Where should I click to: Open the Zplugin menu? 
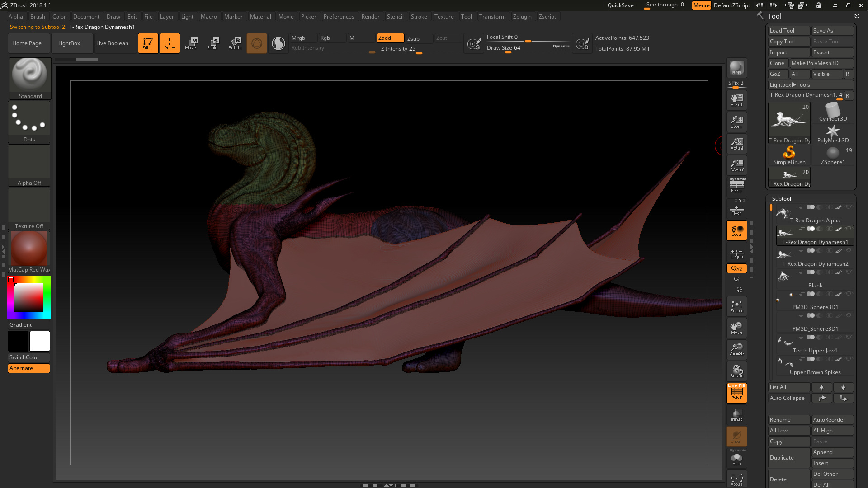522,17
